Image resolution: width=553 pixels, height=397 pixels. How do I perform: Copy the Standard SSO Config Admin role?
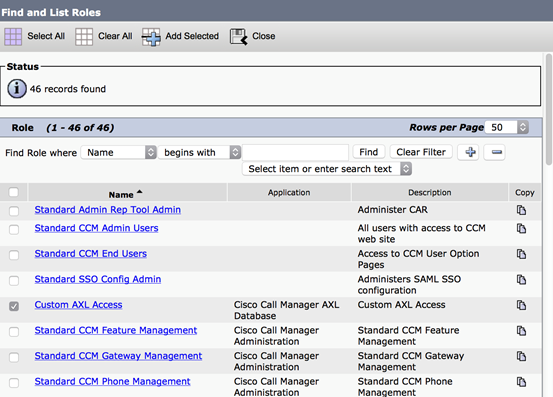click(521, 280)
